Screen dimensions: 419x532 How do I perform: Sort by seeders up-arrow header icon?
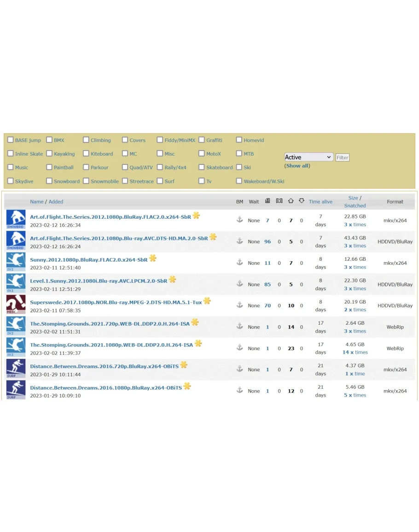click(x=291, y=201)
